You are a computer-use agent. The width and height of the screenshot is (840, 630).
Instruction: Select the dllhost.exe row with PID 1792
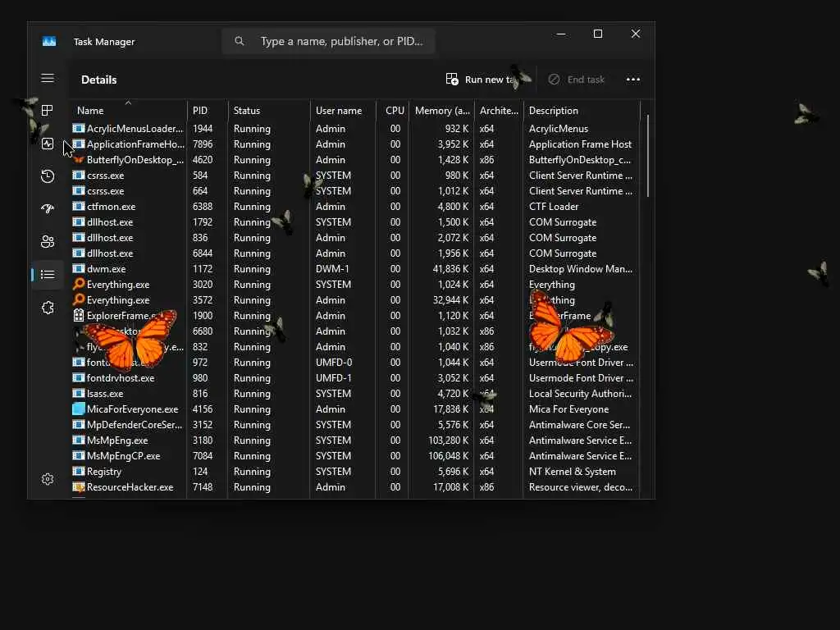(354, 221)
